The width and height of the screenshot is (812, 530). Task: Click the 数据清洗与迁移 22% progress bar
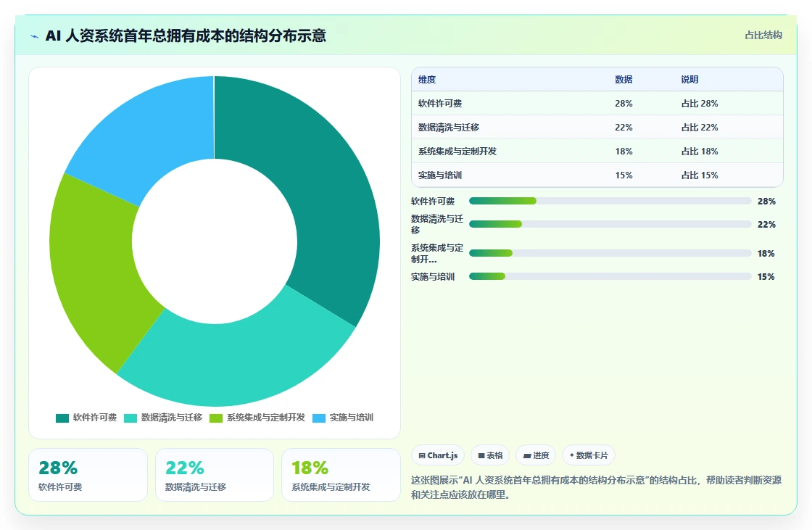click(x=610, y=224)
